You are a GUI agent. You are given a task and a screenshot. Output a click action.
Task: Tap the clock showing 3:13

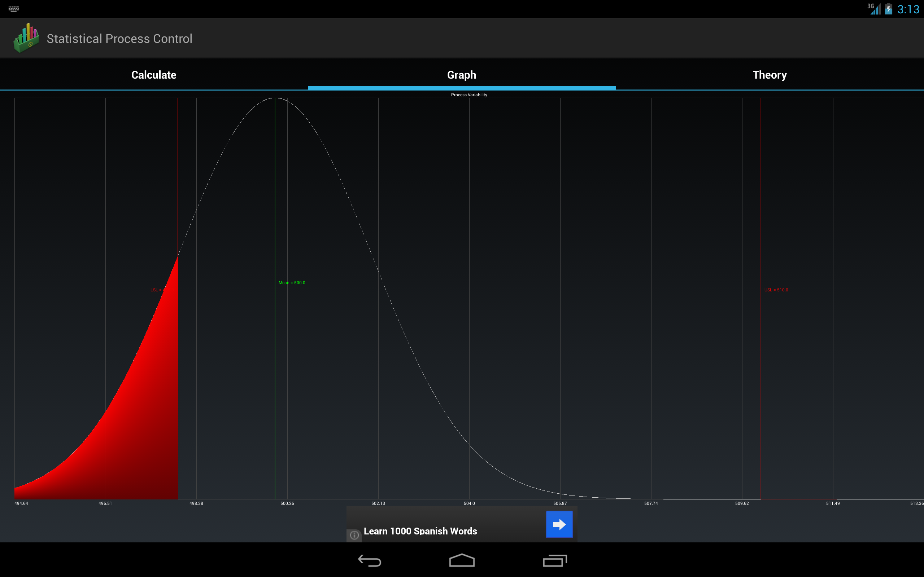tap(908, 9)
